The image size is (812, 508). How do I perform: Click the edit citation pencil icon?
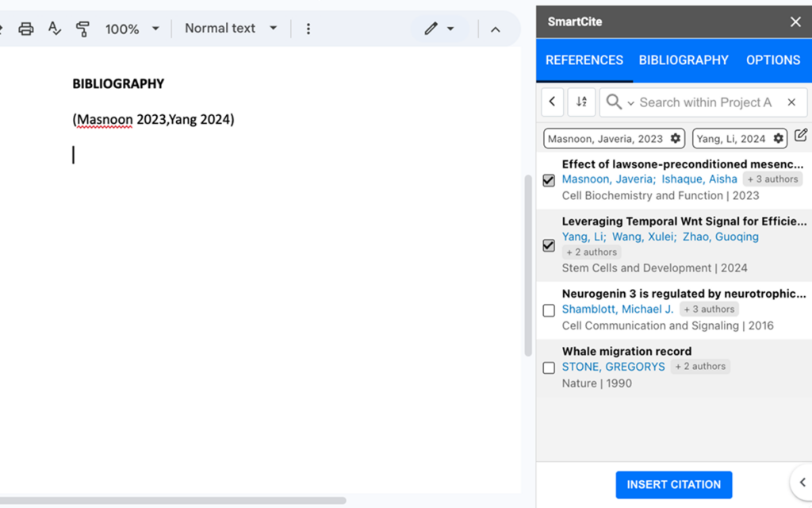(801, 135)
